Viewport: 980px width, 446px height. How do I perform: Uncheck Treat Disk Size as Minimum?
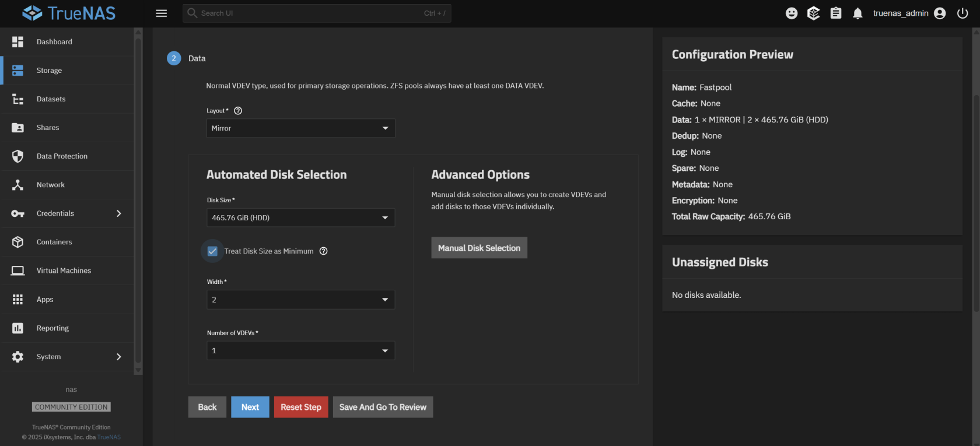212,251
